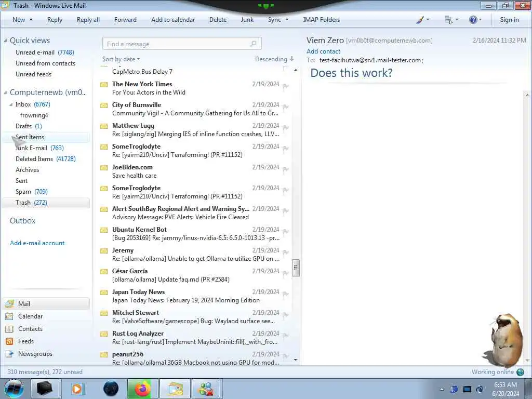The image size is (532, 399).
Task: Click the Windows Live Messenger taskbar icon
Action: click(x=206, y=389)
